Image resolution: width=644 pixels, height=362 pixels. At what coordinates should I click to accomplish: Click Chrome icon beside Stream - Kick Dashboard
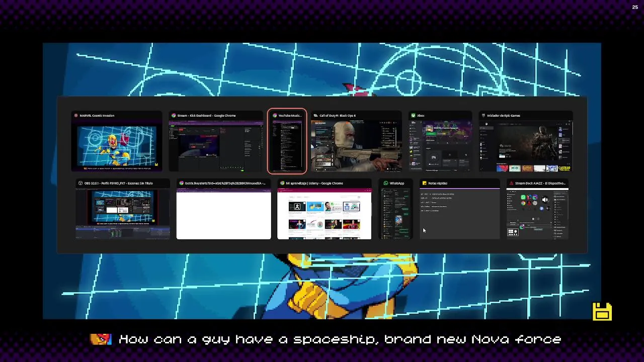click(174, 116)
